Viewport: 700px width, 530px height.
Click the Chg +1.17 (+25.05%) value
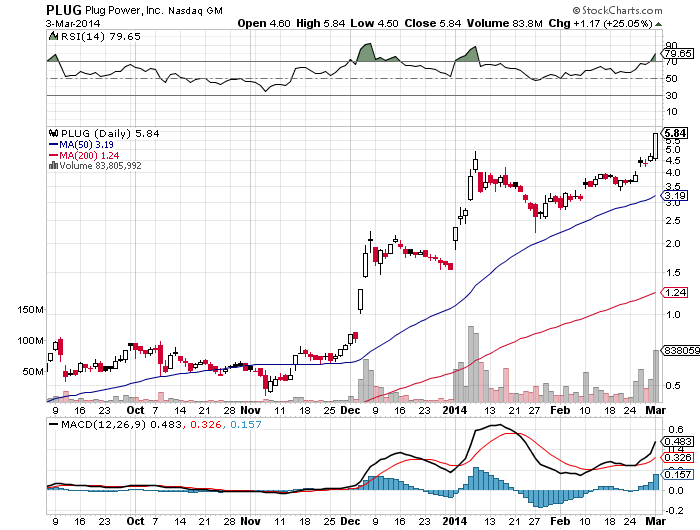(600, 23)
